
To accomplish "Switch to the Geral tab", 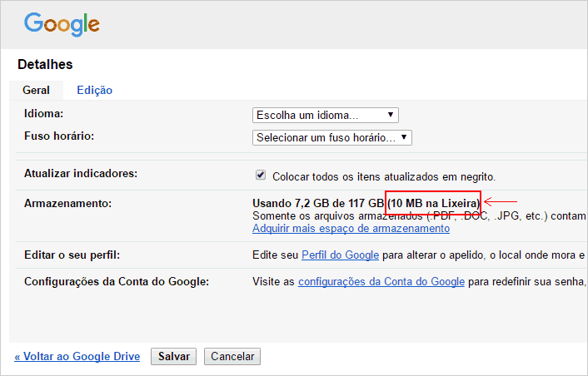I will click(36, 90).
